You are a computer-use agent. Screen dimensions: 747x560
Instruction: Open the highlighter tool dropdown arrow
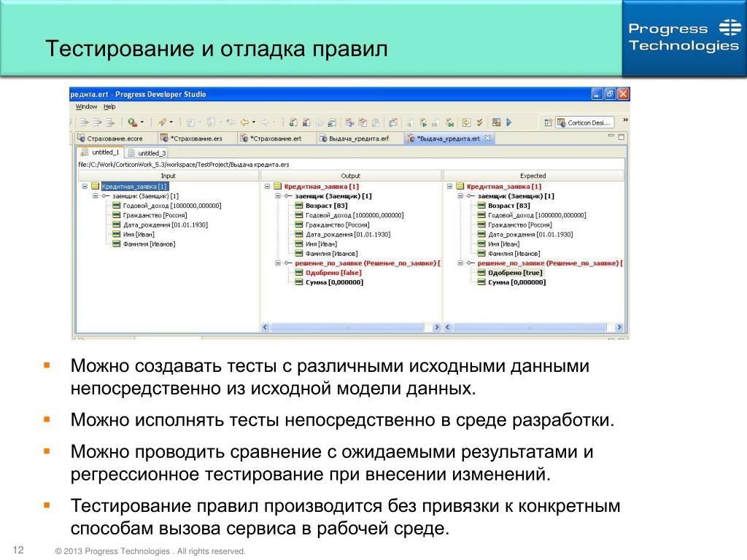pyautogui.click(x=171, y=122)
